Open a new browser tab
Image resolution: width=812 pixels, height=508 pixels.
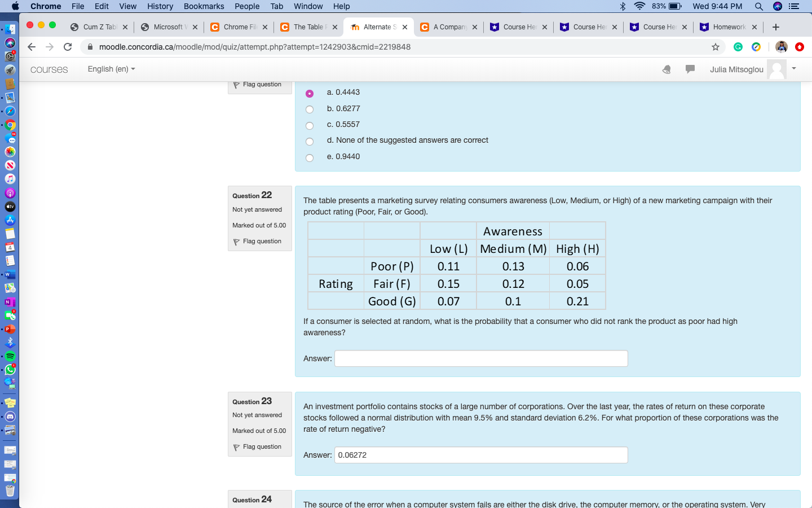pos(776,27)
